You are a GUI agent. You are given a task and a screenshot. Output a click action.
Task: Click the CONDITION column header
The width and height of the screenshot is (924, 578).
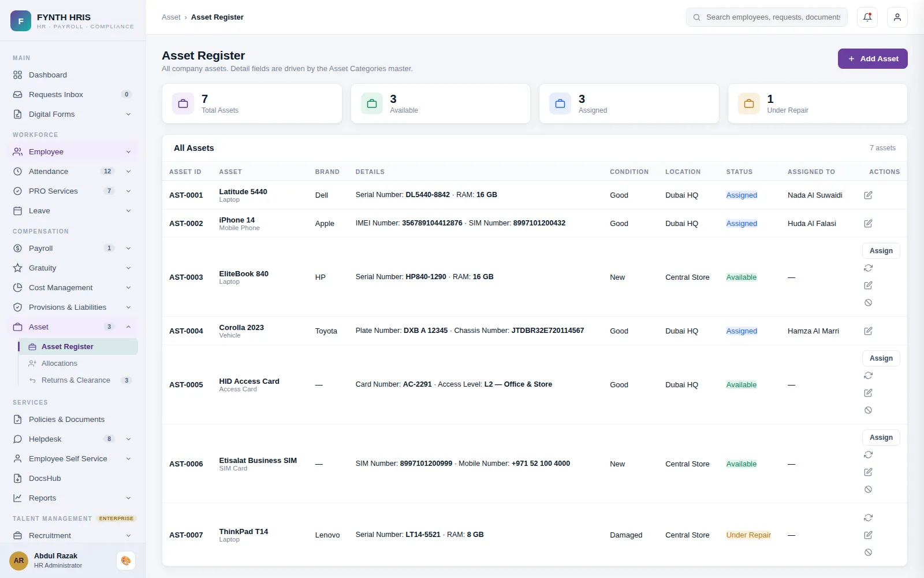pyautogui.click(x=629, y=172)
